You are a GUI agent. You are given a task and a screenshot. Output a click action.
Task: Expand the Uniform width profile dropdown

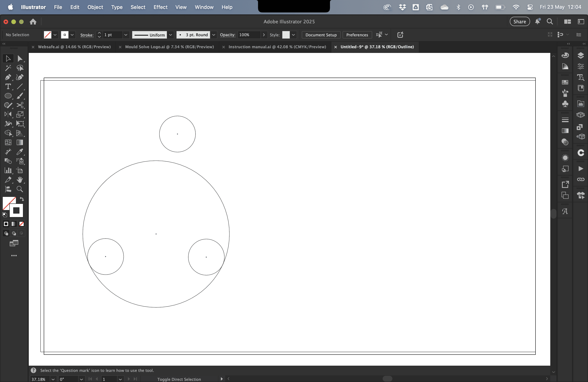click(x=171, y=35)
